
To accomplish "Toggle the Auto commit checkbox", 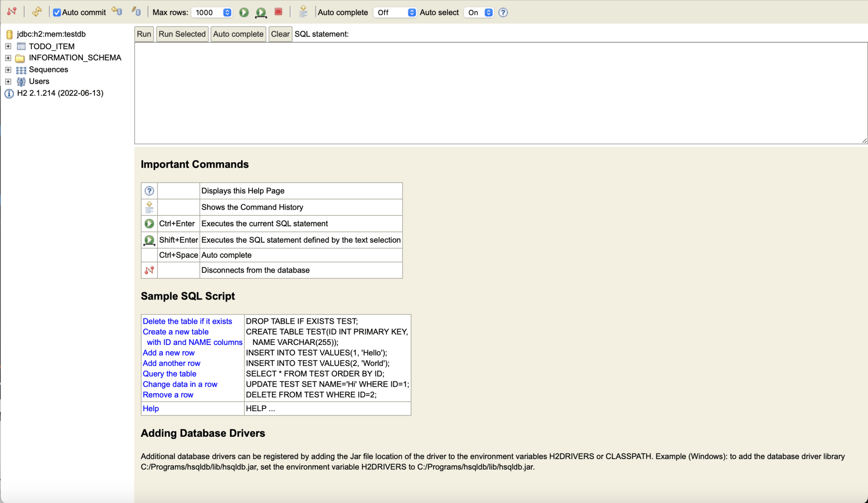I will point(57,13).
